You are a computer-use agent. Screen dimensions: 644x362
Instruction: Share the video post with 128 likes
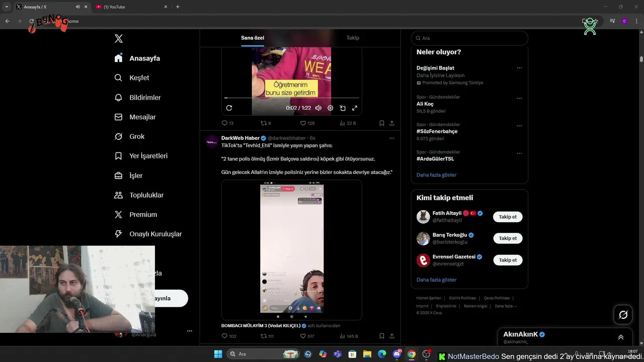point(392,123)
